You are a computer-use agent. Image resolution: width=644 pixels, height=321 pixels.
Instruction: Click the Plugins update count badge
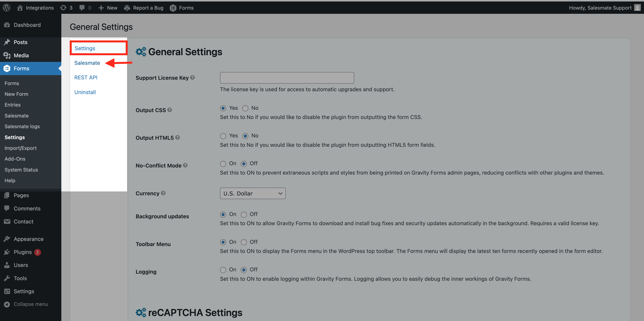point(38,252)
